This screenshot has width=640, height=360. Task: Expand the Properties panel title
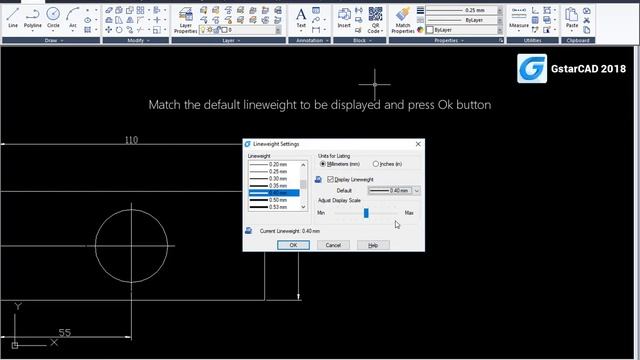[446, 40]
